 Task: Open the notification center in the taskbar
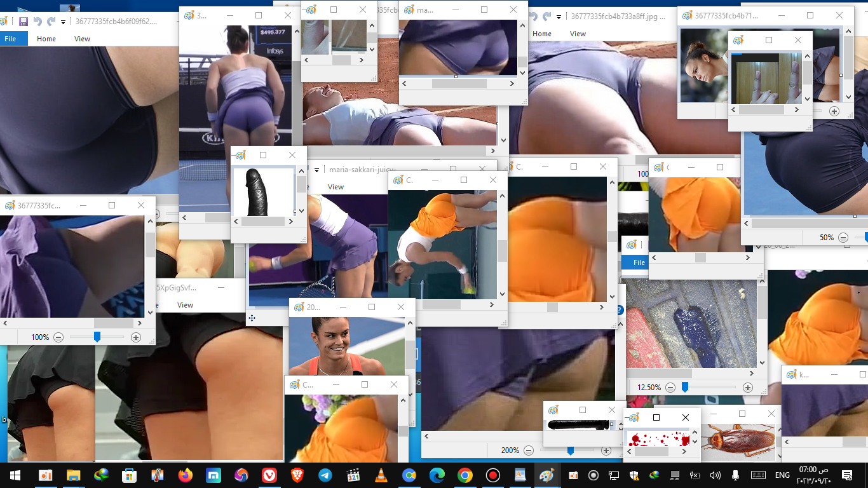846,475
